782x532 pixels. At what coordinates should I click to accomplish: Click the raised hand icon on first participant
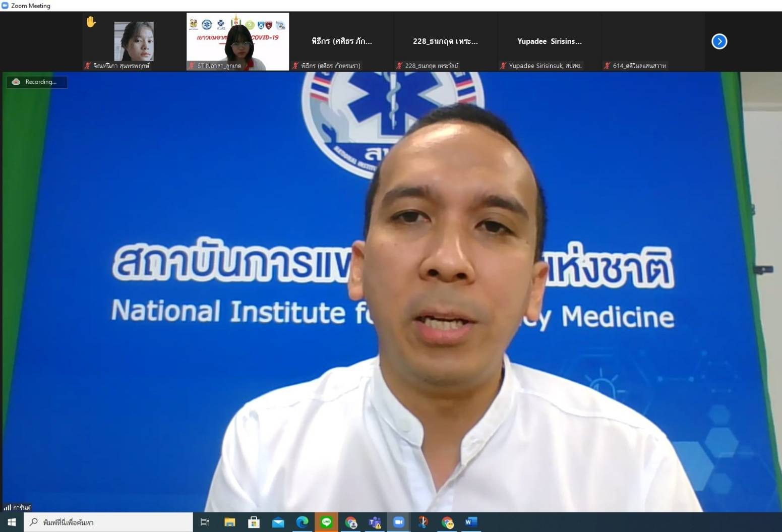click(x=91, y=22)
